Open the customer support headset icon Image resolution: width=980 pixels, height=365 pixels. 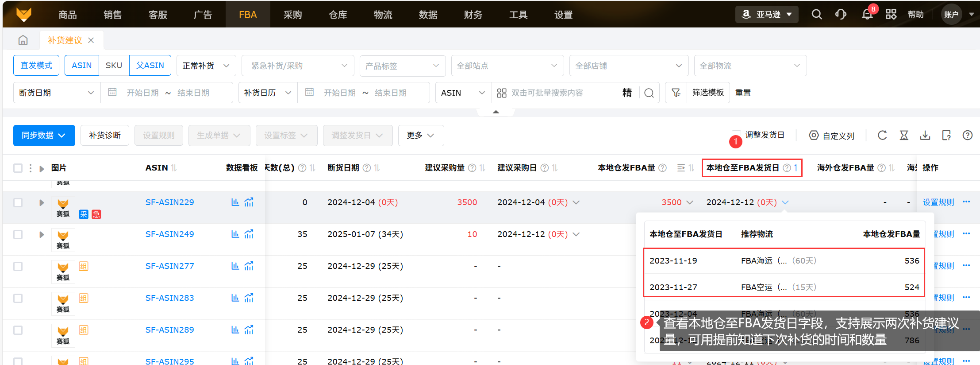point(841,15)
